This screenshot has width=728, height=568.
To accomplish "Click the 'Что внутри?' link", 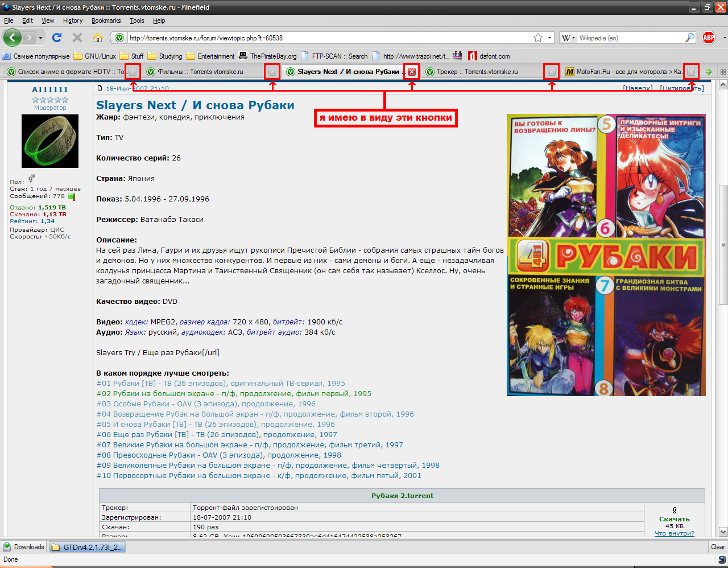I will [674, 533].
